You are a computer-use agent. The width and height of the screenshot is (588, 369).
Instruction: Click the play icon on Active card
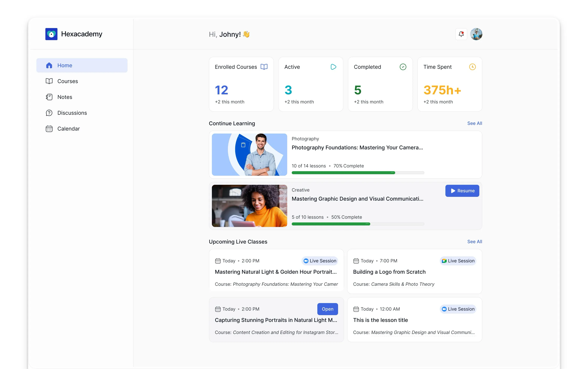(x=333, y=67)
